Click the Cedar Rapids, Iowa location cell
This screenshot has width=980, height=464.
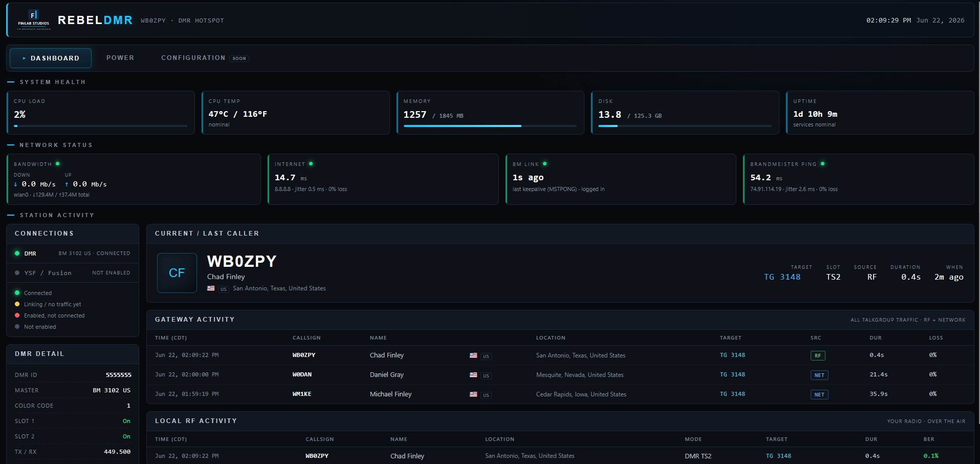(x=581, y=394)
